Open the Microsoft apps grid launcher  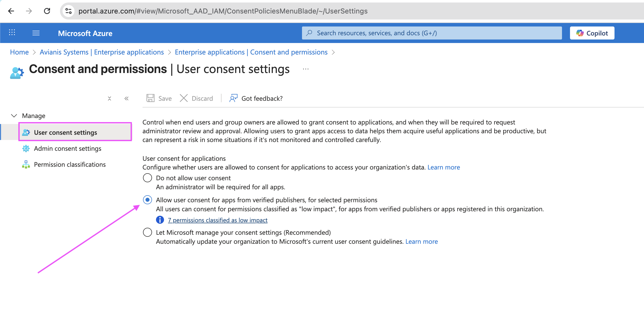click(12, 32)
